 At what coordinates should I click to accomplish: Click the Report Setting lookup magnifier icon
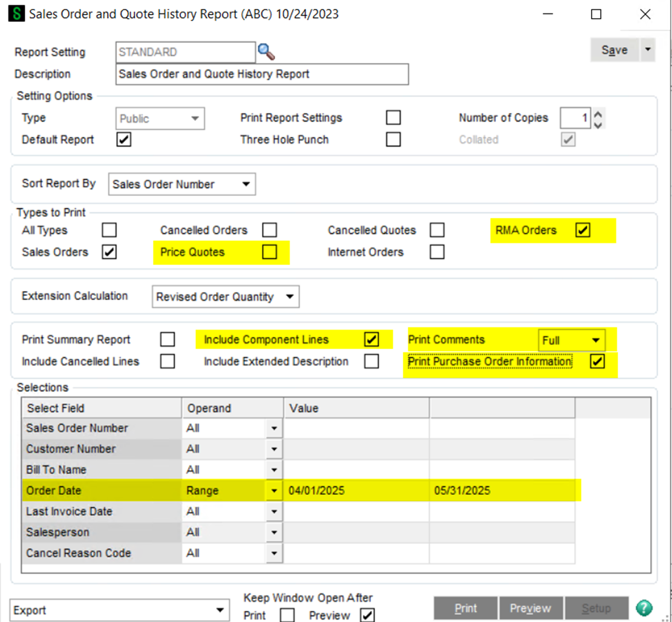(266, 52)
